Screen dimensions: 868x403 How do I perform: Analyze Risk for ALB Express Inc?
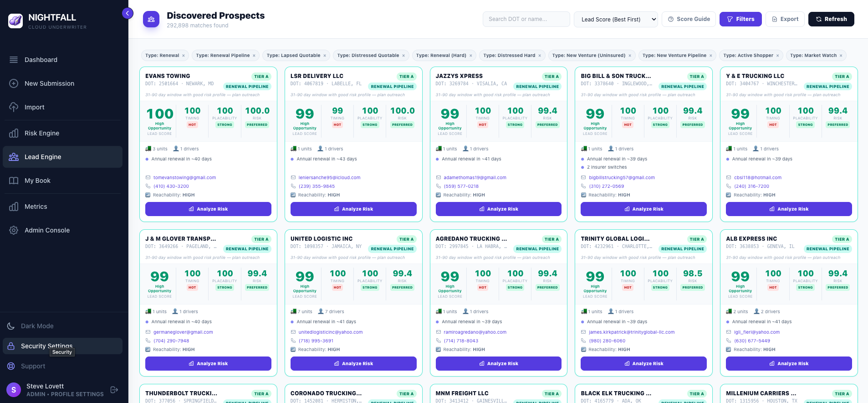click(789, 363)
